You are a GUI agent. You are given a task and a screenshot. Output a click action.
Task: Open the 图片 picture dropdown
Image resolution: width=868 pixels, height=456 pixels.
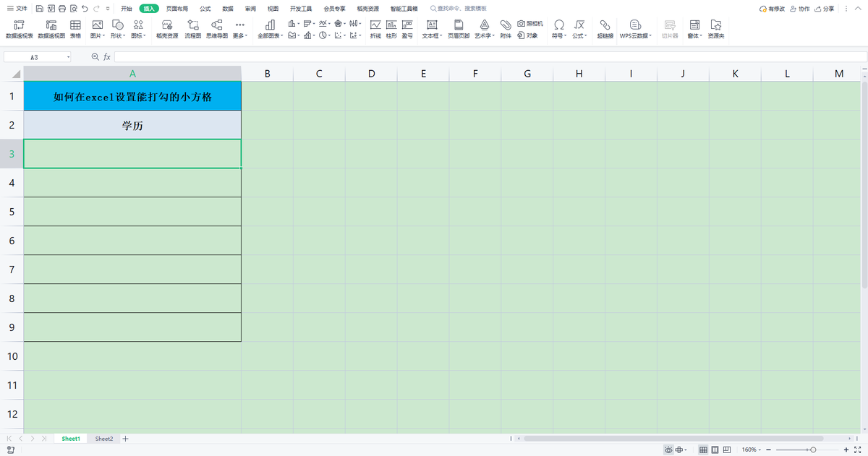(x=96, y=29)
